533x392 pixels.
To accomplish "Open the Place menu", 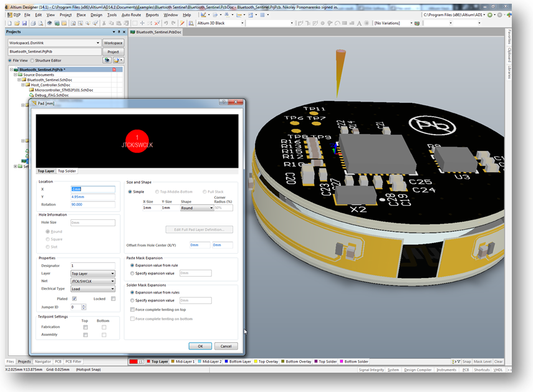I will pyautogui.click(x=81, y=15).
